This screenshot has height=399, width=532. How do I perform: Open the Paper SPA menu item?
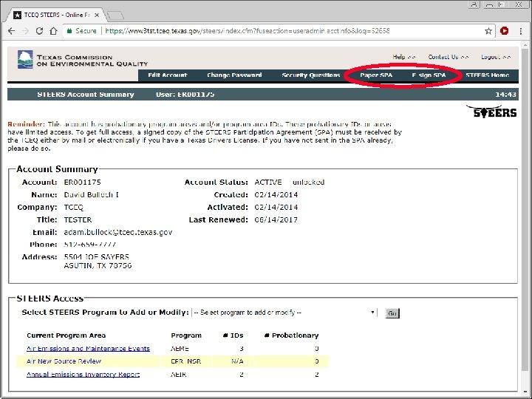[376, 75]
